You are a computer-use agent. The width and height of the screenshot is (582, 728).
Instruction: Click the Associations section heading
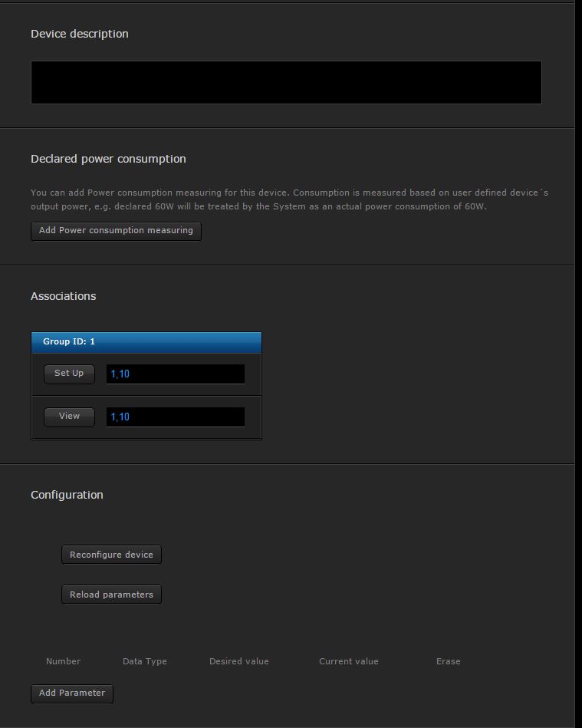63,296
